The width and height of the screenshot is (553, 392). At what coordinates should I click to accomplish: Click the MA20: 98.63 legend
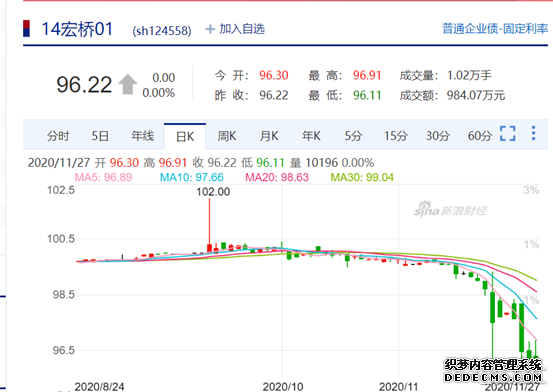277,177
